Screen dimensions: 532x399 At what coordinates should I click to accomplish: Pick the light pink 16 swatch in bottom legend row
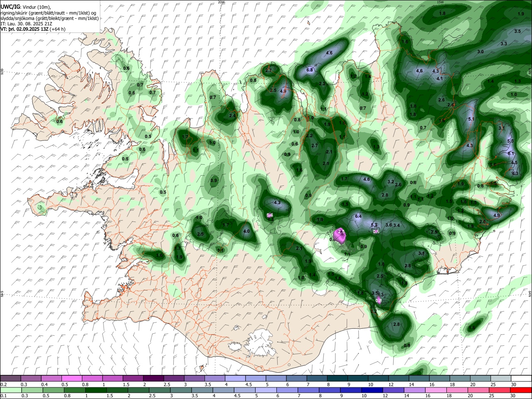click(436, 390)
